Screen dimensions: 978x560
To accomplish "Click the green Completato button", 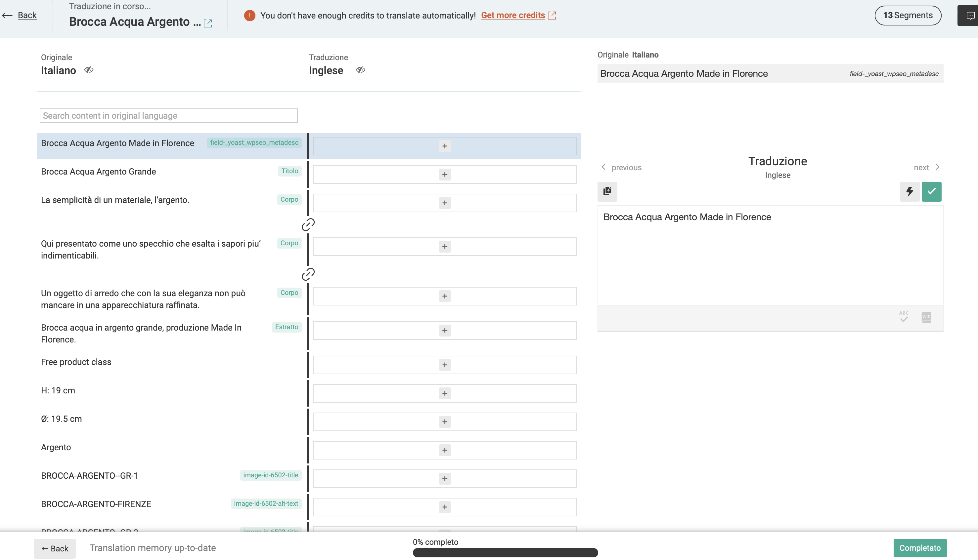I will click(x=920, y=548).
